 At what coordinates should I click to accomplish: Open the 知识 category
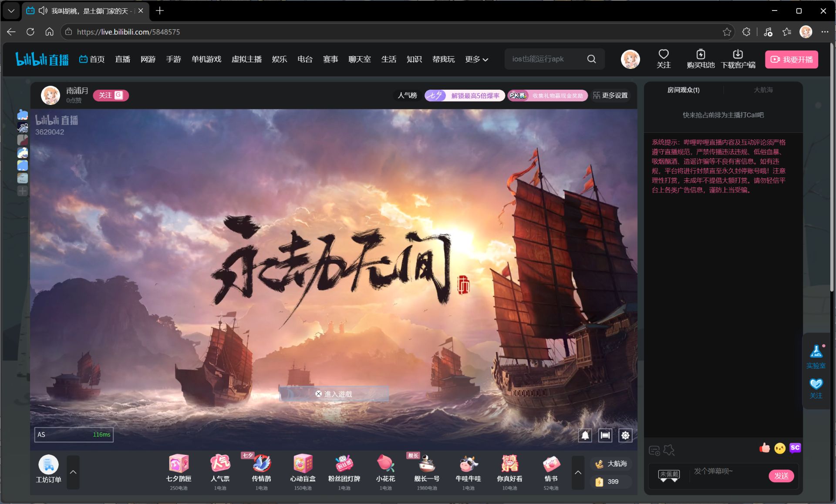pos(414,59)
